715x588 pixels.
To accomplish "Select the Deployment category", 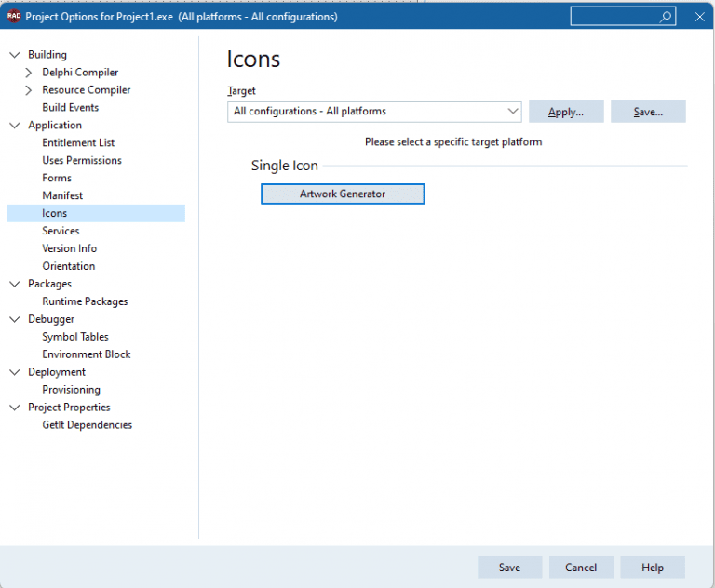I will click(x=57, y=372).
